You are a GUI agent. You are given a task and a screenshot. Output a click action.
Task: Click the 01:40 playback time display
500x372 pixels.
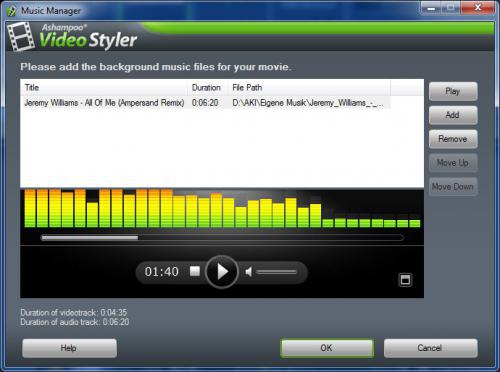coord(162,272)
